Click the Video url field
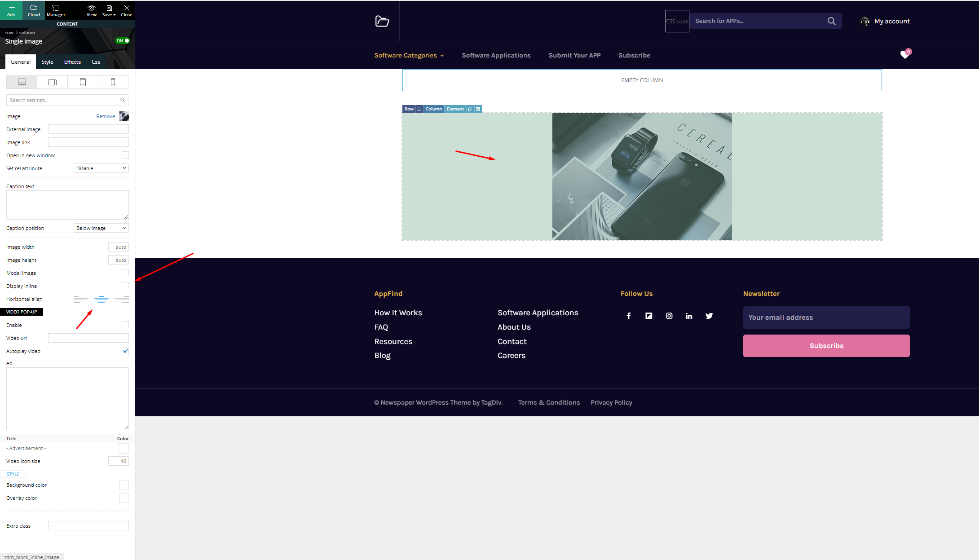 (x=88, y=338)
